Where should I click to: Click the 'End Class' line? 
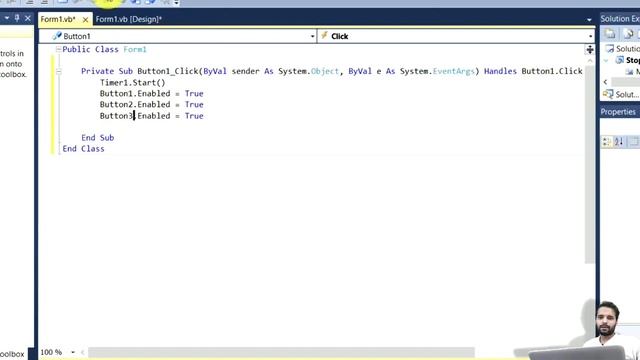click(x=83, y=149)
